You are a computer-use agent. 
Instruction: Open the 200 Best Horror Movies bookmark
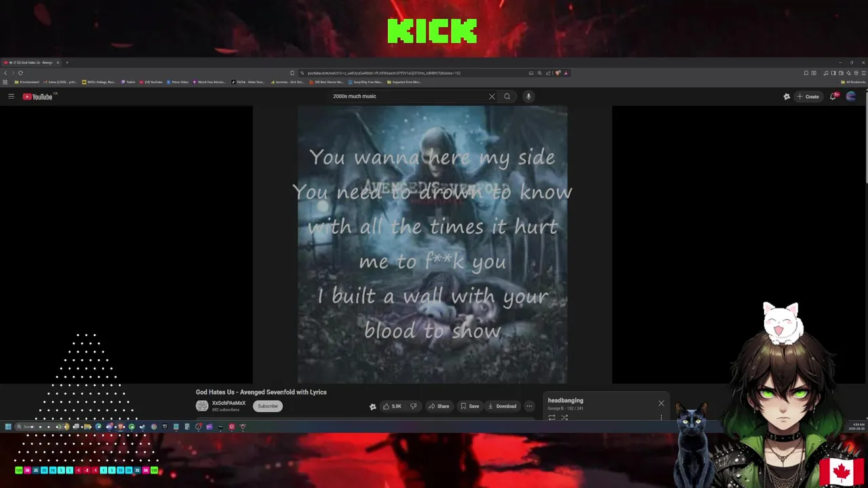[x=326, y=82]
